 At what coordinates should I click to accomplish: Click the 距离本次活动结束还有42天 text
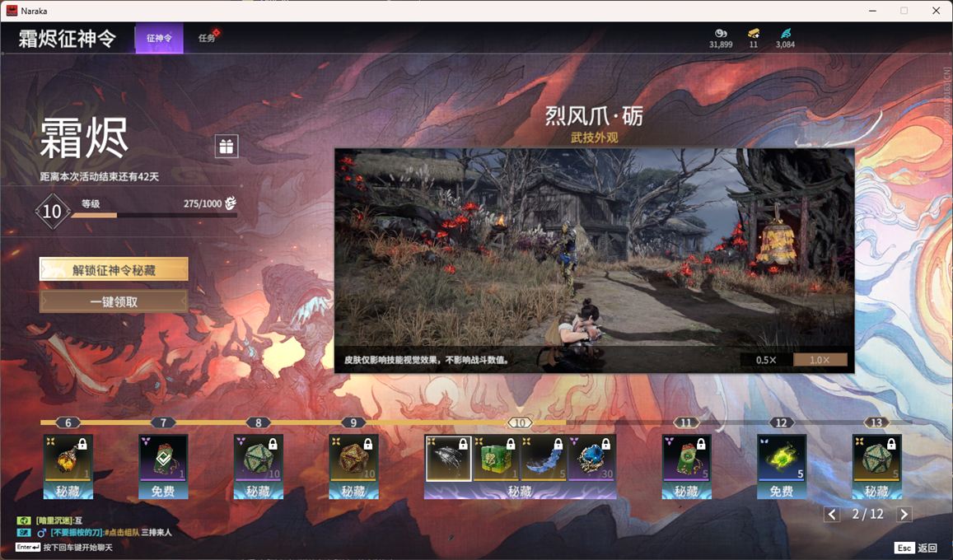click(x=99, y=177)
